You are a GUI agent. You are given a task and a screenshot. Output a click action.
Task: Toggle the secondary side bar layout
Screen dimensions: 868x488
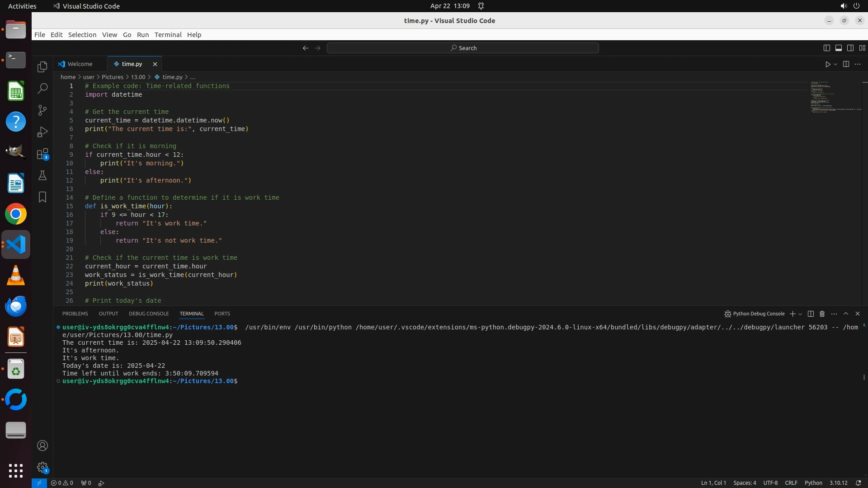(850, 48)
